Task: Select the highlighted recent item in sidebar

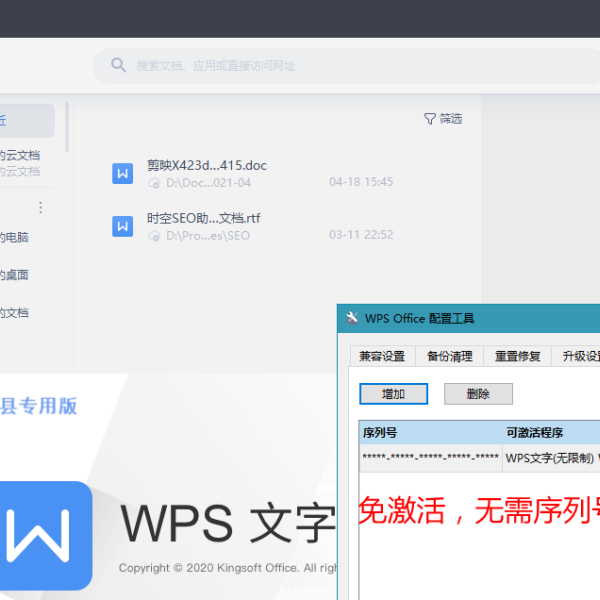Action: (x=27, y=121)
